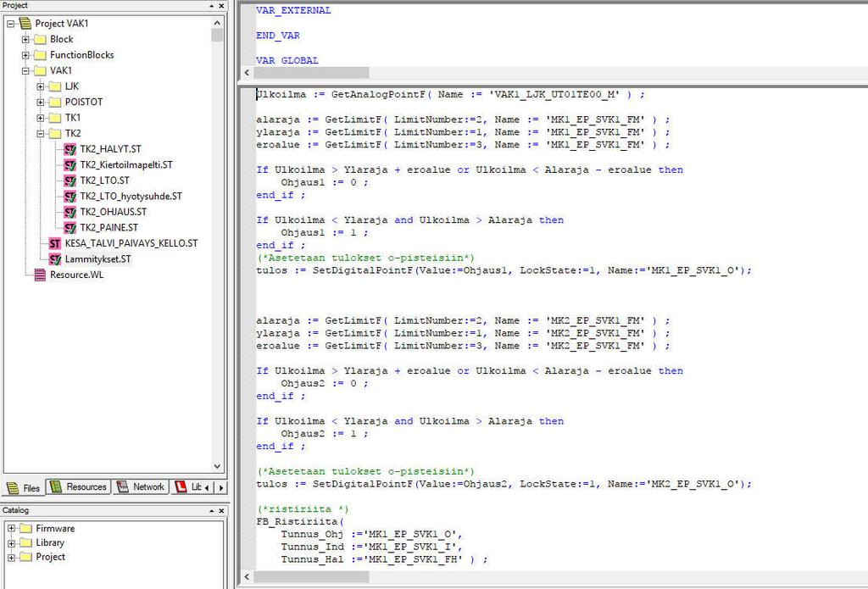Click the ST icon of TK2_LTO_hyotysuhde.ST

pos(70,196)
